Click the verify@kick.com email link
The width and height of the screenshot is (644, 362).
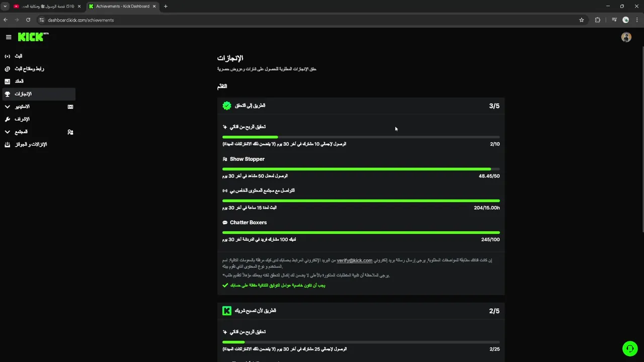(354, 260)
